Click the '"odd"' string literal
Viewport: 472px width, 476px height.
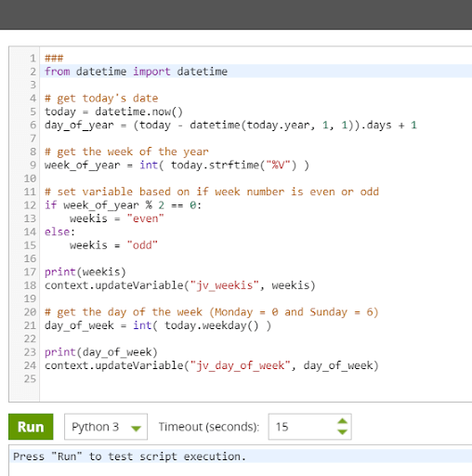coord(142,245)
